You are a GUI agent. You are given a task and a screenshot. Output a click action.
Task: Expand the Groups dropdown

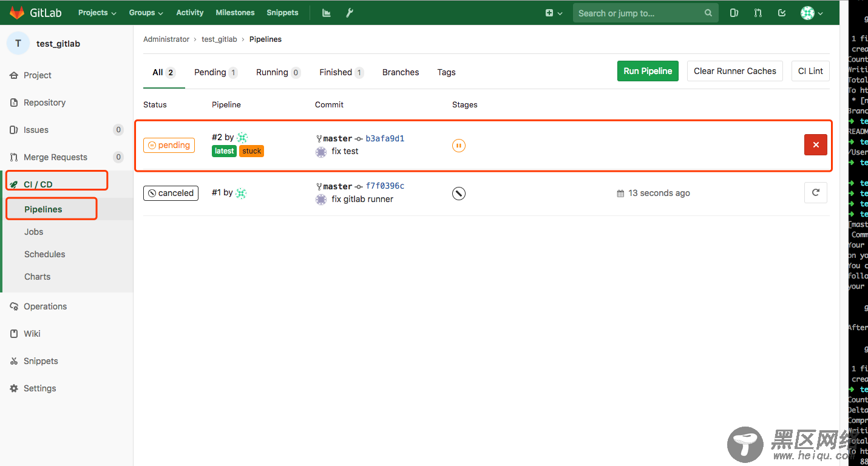click(x=146, y=13)
